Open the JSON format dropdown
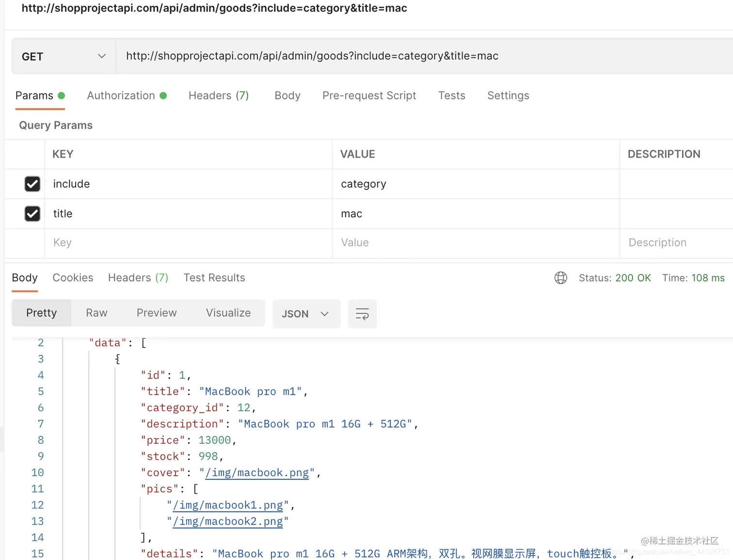Viewport: 733px width, 560px height. (x=306, y=314)
